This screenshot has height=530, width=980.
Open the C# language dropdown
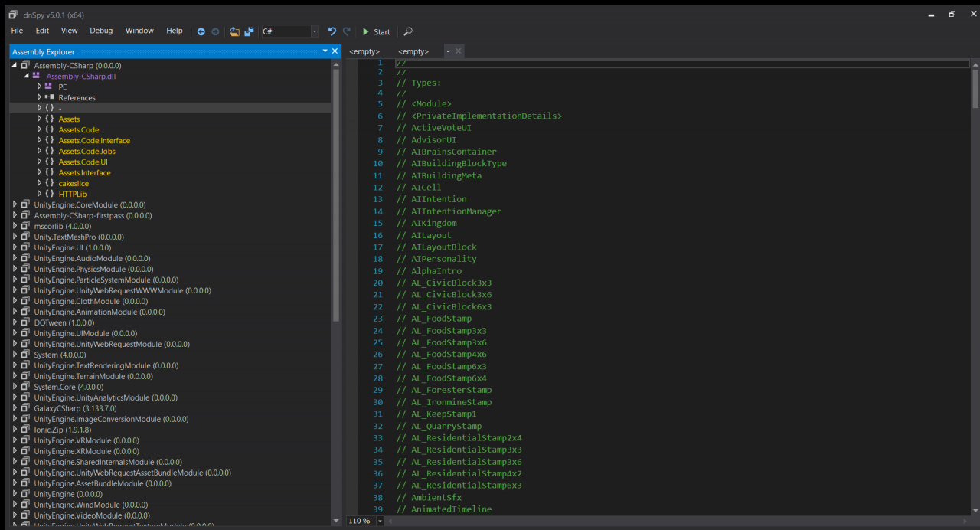pyautogui.click(x=314, y=31)
